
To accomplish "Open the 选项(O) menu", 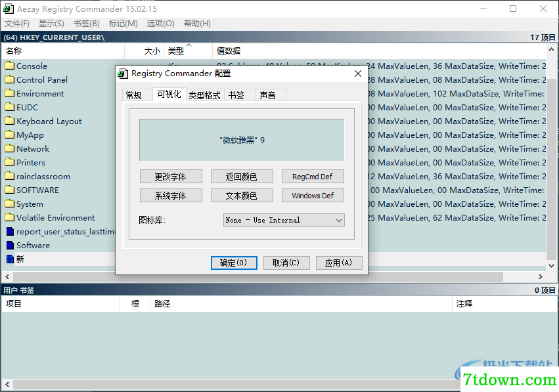I will click(x=160, y=24).
